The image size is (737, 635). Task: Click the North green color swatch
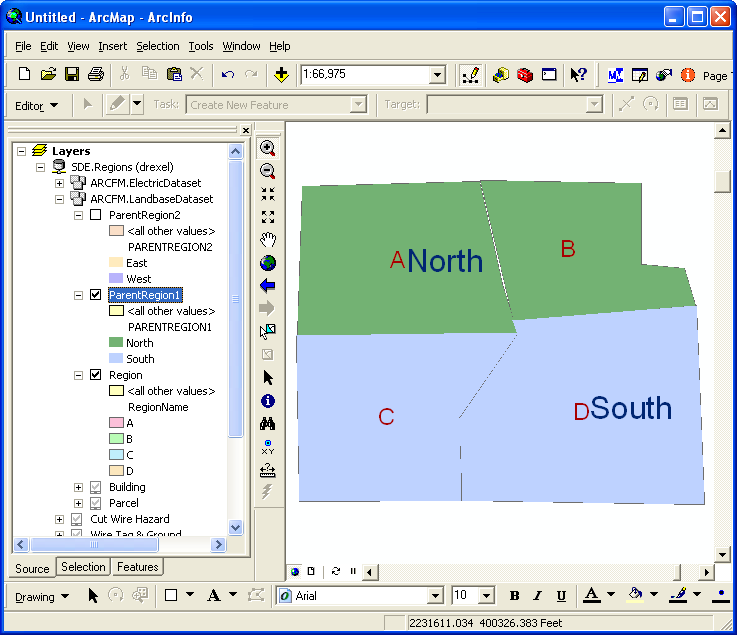[116, 343]
